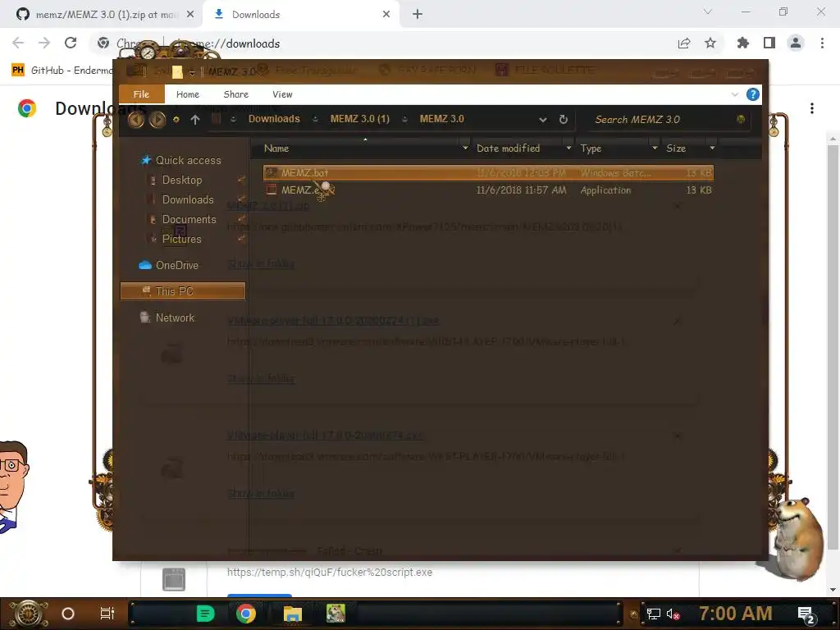Open Documents in the navigation pane
840x630 pixels.
click(189, 220)
